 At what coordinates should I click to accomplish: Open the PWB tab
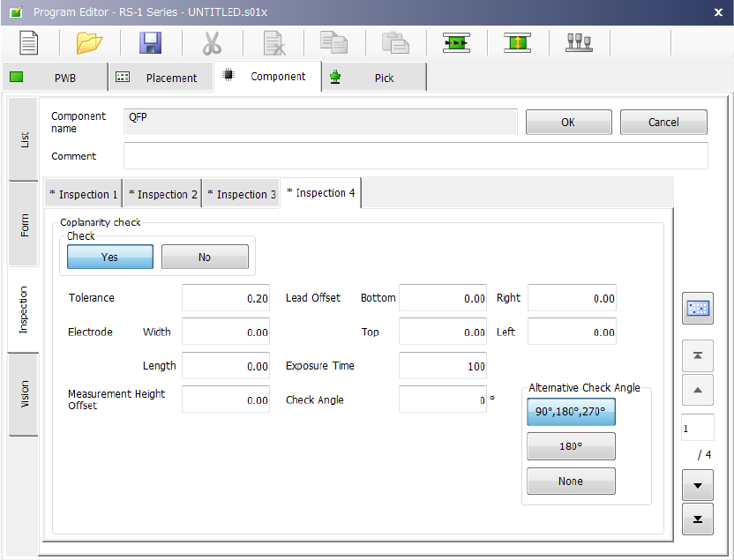click(x=56, y=78)
